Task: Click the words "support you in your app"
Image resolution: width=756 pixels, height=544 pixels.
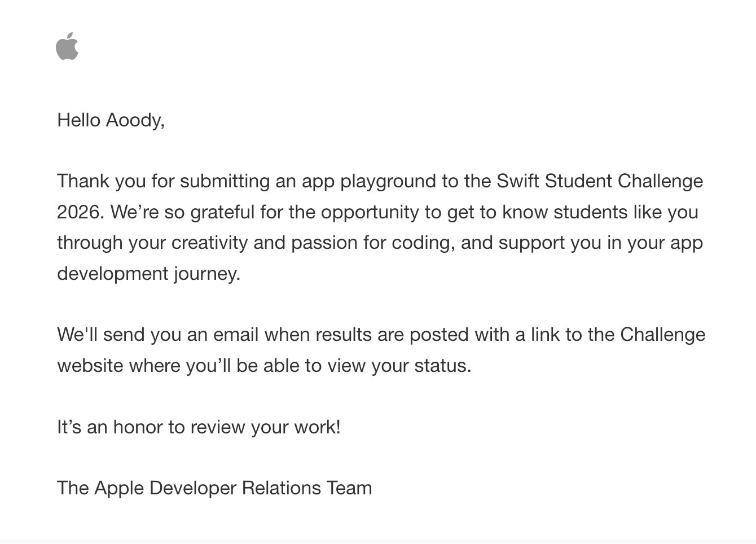Action: tap(600, 243)
